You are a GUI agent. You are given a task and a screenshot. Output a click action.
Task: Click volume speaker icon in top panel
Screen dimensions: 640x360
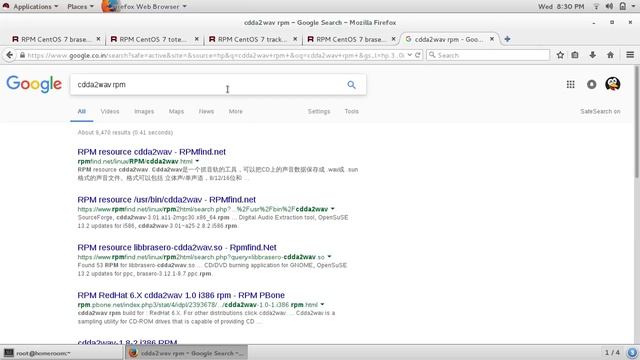coord(609,7)
